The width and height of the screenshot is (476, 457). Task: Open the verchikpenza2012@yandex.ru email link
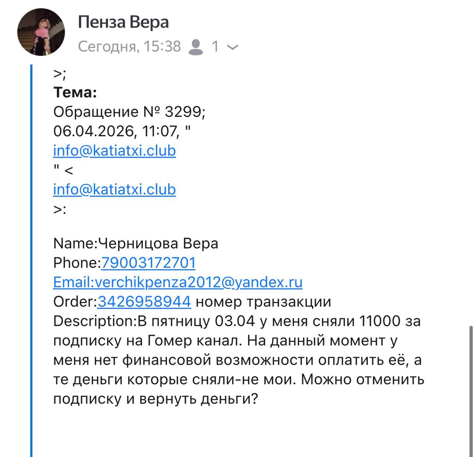point(178,282)
